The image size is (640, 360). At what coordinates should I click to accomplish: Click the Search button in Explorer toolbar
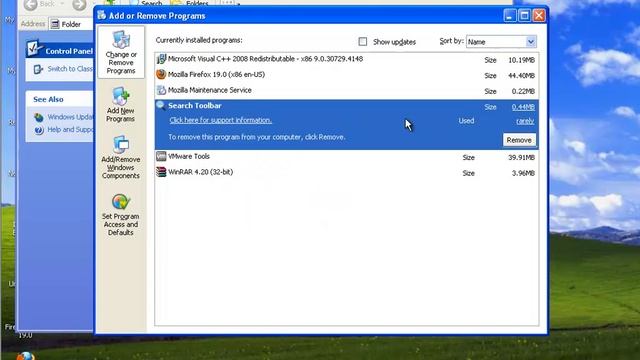coord(146,3)
